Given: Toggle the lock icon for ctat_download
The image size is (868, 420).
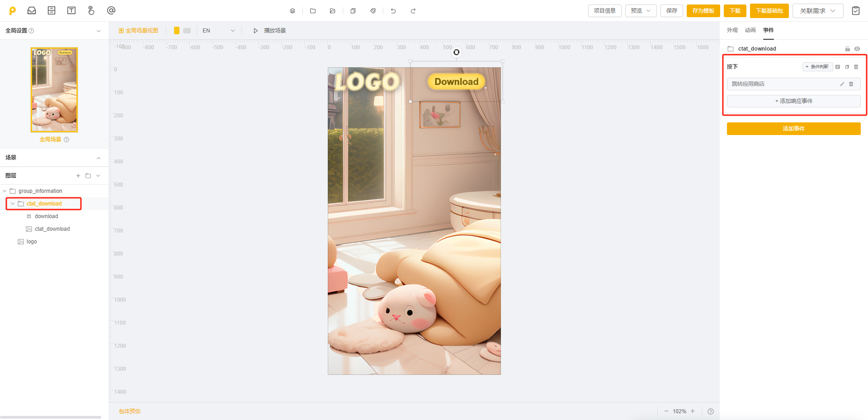Looking at the screenshot, I should pyautogui.click(x=848, y=49).
